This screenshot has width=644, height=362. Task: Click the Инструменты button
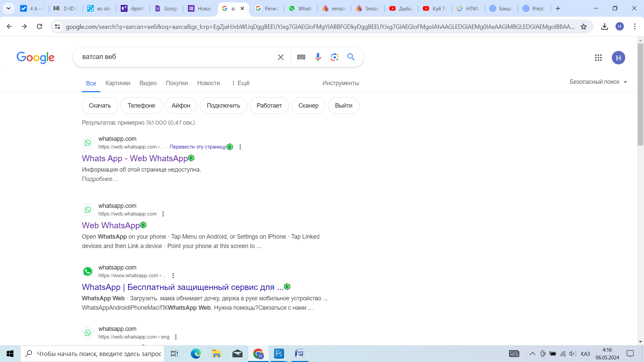point(340,83)
